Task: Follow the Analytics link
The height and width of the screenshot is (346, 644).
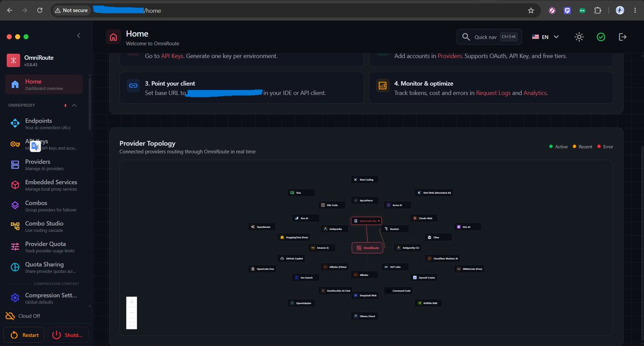Action: click(535, 93)
